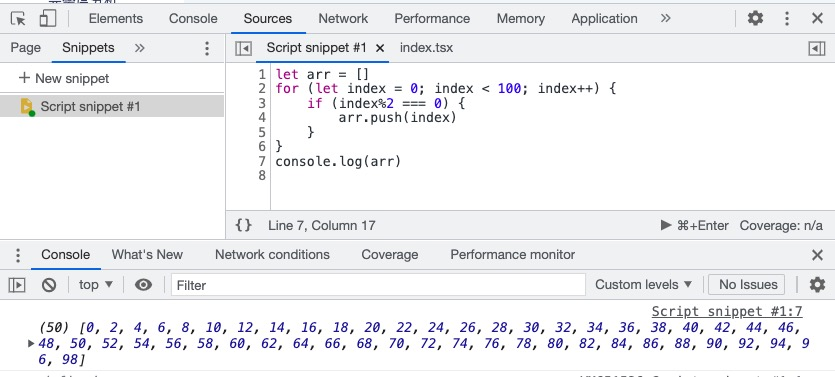
Task: Clear console with the ban icon
Action: 49,285
